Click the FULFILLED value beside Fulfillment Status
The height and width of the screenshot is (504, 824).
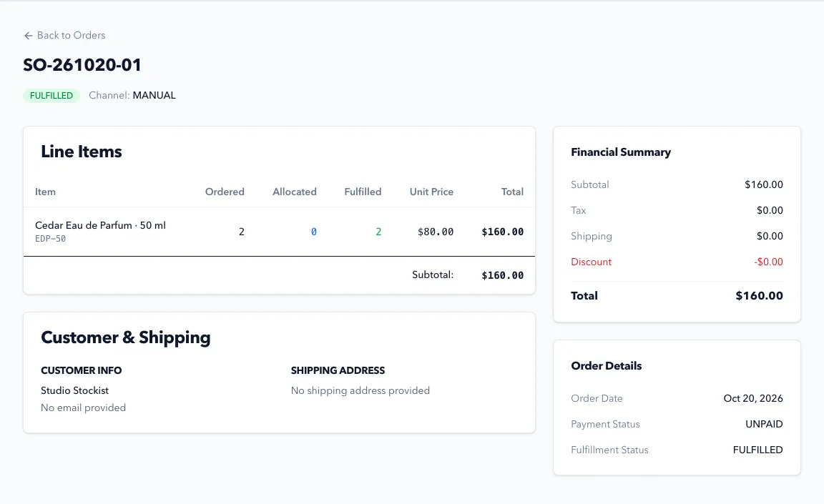point(757,450)
